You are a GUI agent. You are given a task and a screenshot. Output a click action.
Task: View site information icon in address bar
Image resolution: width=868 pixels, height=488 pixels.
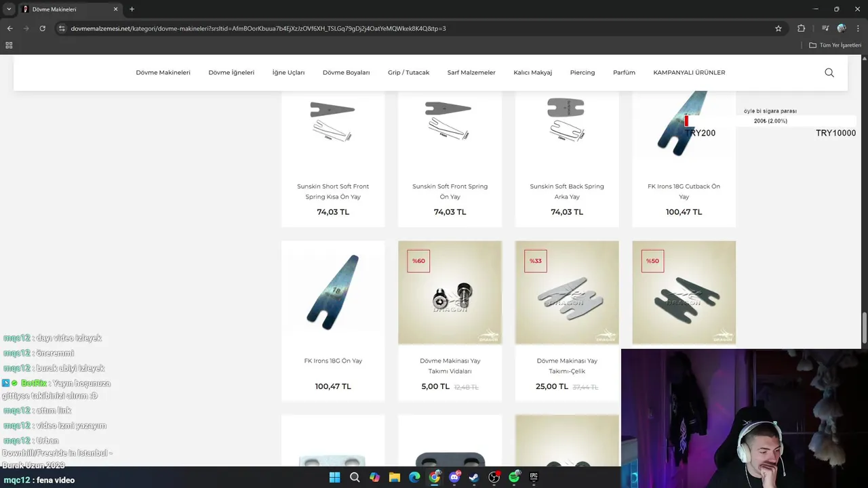pyautogui.click(x=62, y=28)
